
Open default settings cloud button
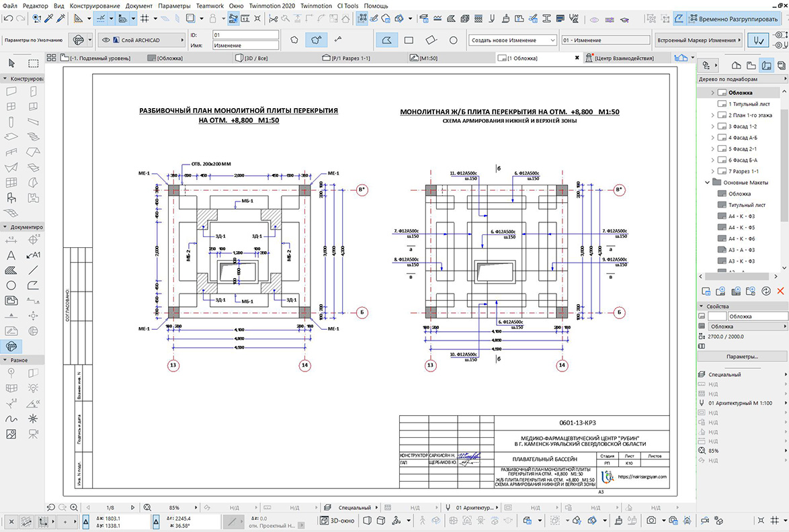79,40
